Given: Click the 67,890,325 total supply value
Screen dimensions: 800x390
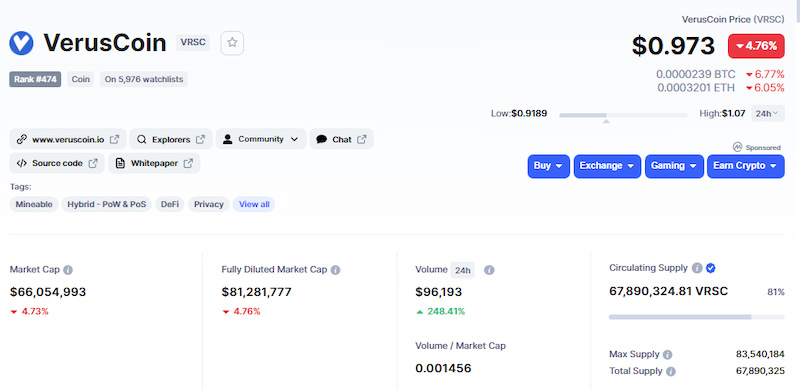Looking at the screenshot, I should click(760, 371).
